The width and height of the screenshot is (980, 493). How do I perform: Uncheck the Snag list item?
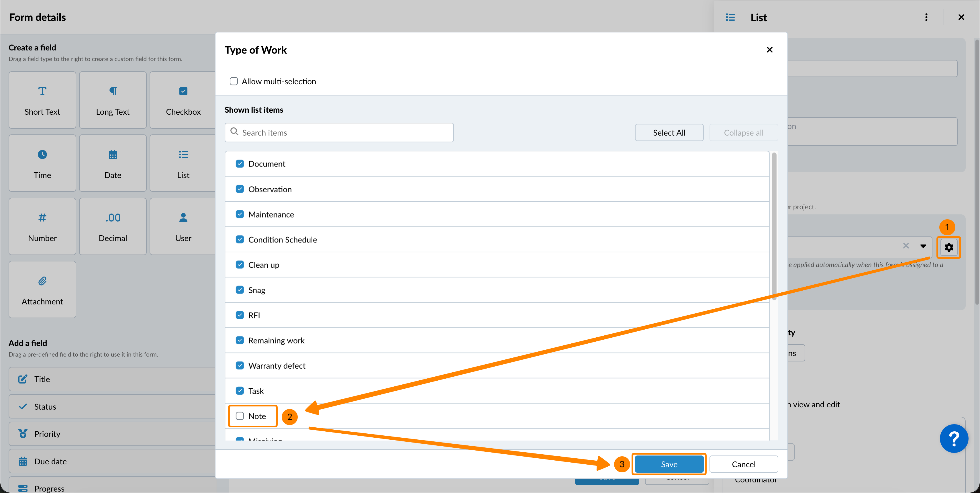point(240,290)
